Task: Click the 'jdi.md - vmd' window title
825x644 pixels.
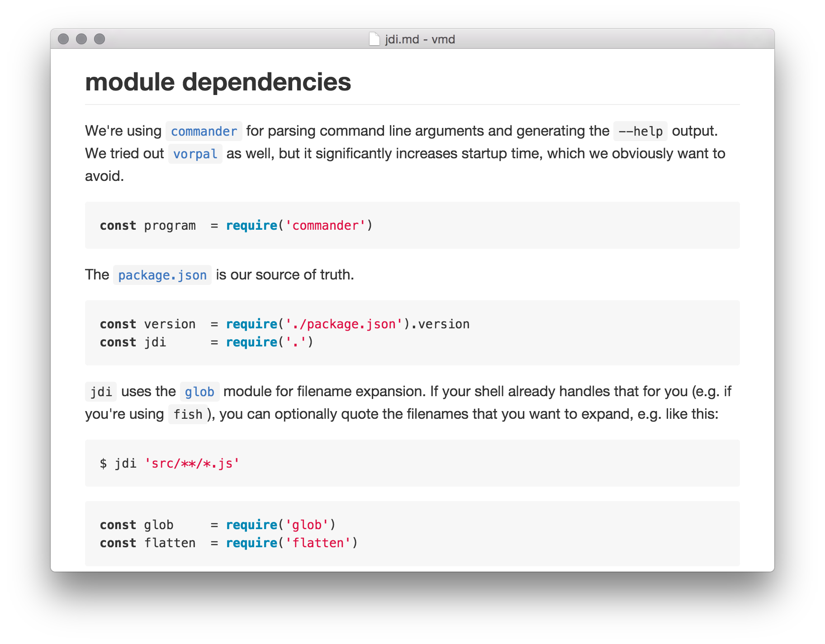Action: click(x=420, y=39)
